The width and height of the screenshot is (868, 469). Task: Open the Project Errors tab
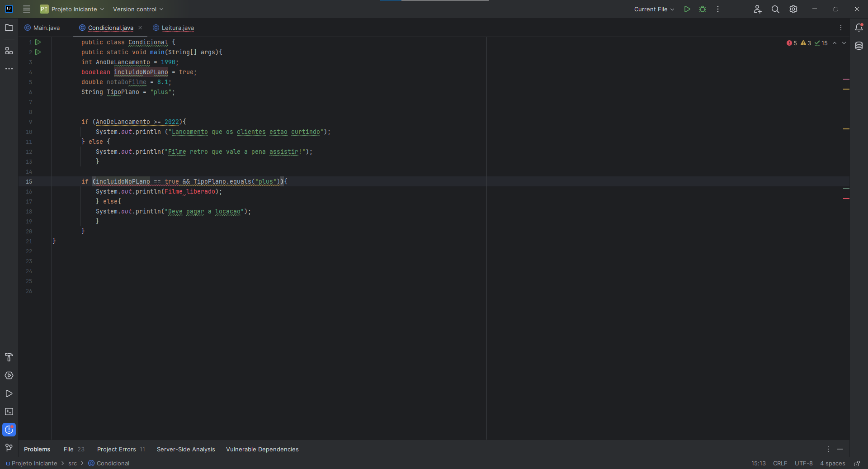pyautogui.click(x=121, y=449)
